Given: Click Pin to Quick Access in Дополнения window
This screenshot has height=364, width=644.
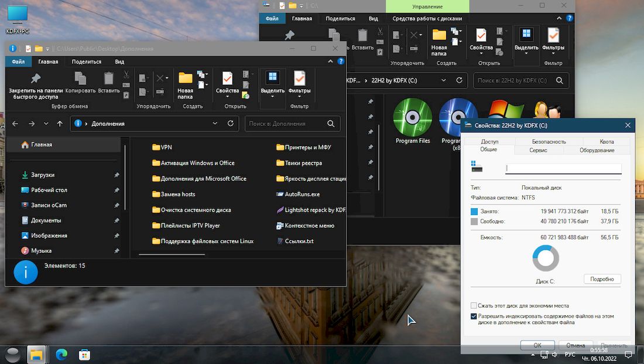Looking at the screenshot, I should [36, 86].
